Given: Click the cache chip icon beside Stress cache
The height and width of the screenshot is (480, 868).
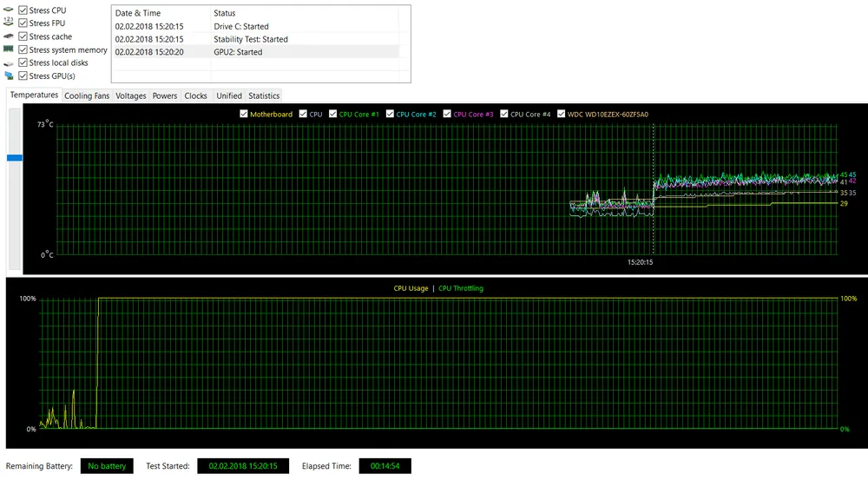Looking at the screenshot, I should pyautogui.click(x=8, y=37).
